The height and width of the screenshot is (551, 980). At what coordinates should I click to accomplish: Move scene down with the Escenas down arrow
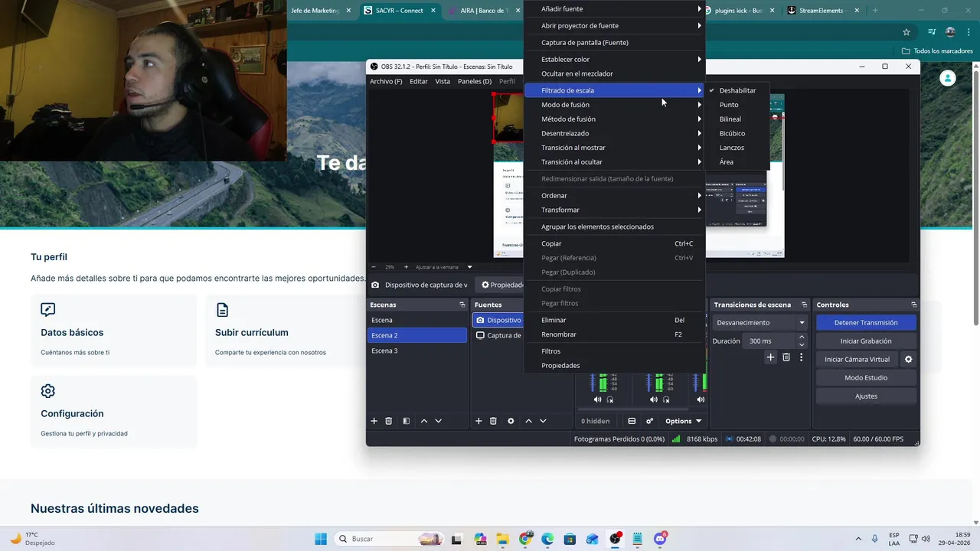pos(439,421)
